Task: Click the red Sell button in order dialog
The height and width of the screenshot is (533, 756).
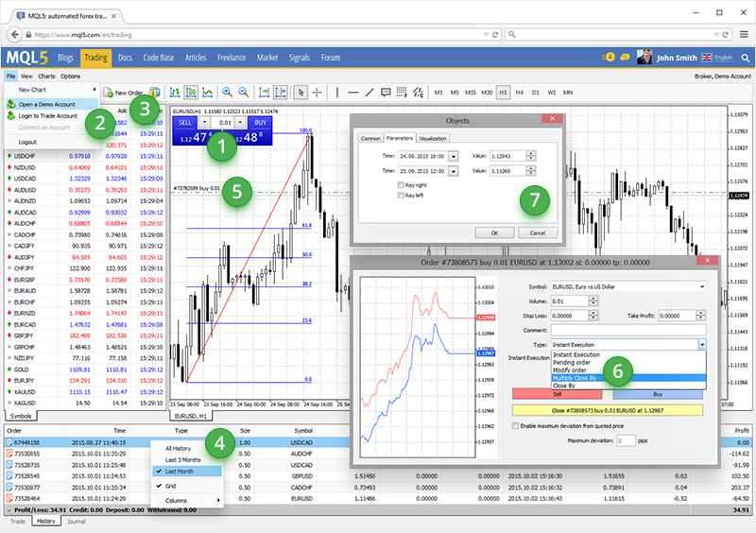Action: 558,393
